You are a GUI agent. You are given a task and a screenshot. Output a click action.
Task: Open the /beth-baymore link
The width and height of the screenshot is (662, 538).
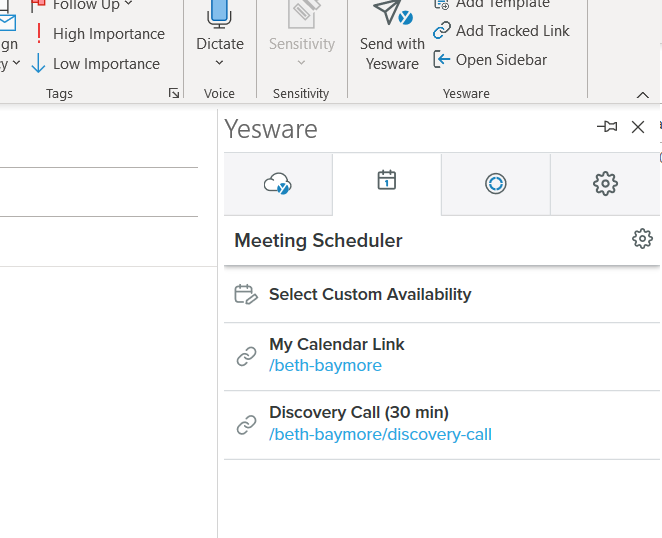tap(326, 366)
